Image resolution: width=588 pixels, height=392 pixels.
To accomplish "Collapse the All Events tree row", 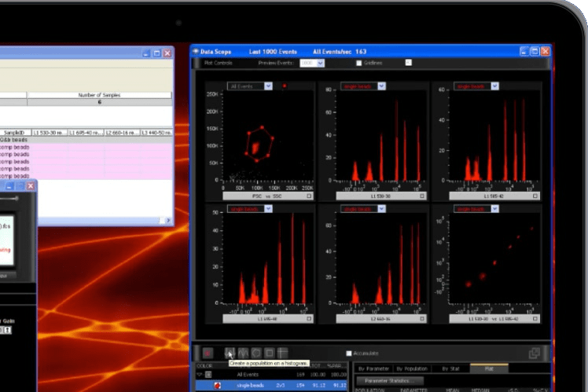I will coord(199,375).
